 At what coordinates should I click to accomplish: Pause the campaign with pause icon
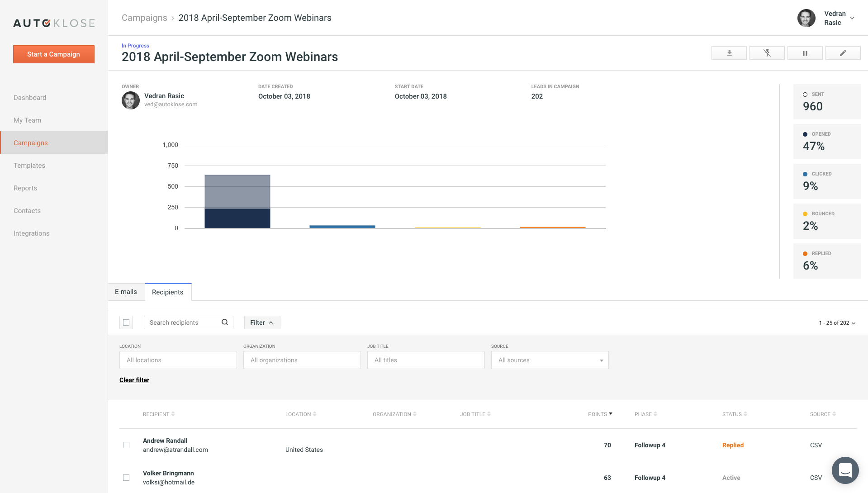pyautogui.click(x=805, y=53)
